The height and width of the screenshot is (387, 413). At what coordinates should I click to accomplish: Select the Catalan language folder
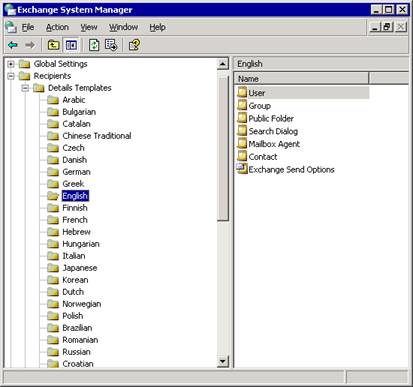click(76, 124)
